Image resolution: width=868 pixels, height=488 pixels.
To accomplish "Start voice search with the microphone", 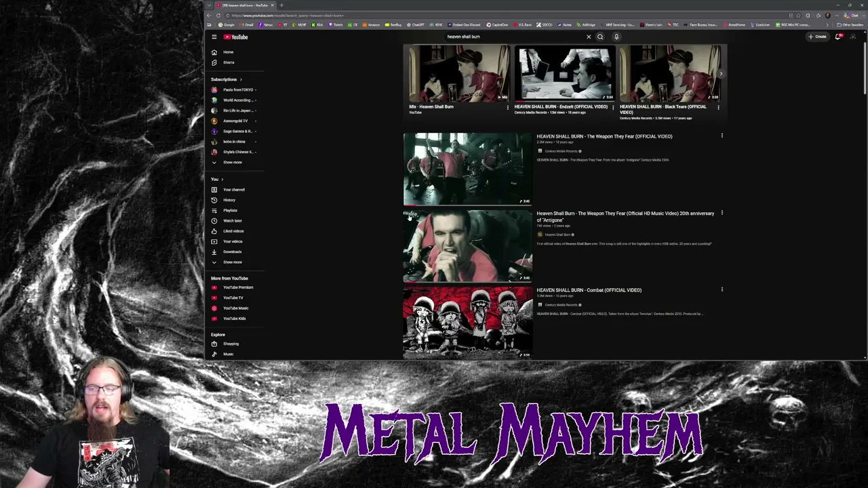I will pos(616,37).
